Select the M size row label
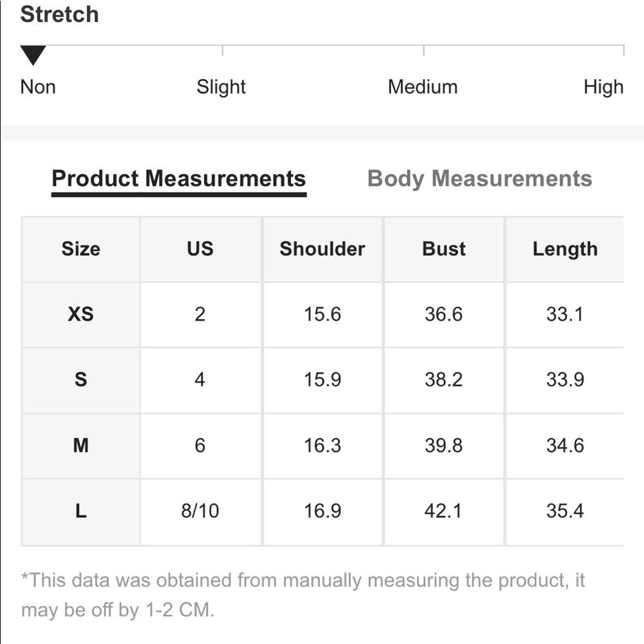The width and height of the screenshot is (644, 644). [x=80, y=446]
